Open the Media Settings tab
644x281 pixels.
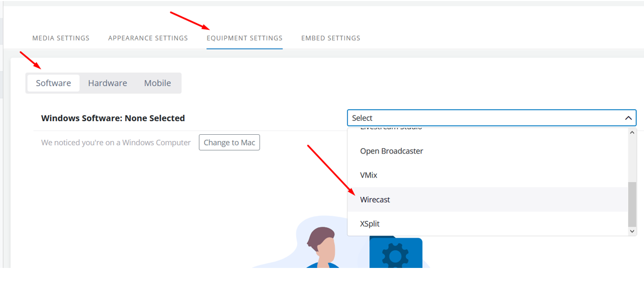(61, 38)
